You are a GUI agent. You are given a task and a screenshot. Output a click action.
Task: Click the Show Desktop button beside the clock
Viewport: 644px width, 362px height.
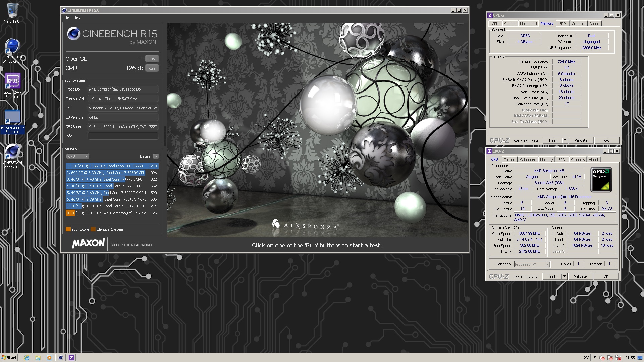pos(640,358)
